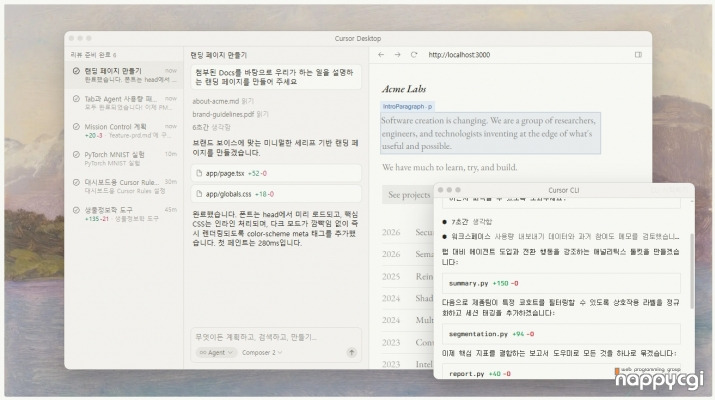Image resolution: width=715 pixels, height=400 pixels.
Task: Click We have much to learn text
Action: pos(450,167)
